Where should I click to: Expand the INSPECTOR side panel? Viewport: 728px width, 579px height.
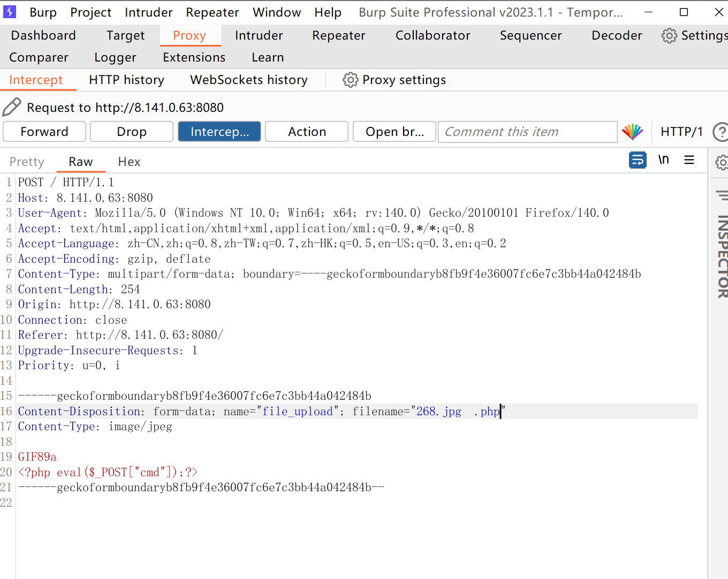[722, 256]
